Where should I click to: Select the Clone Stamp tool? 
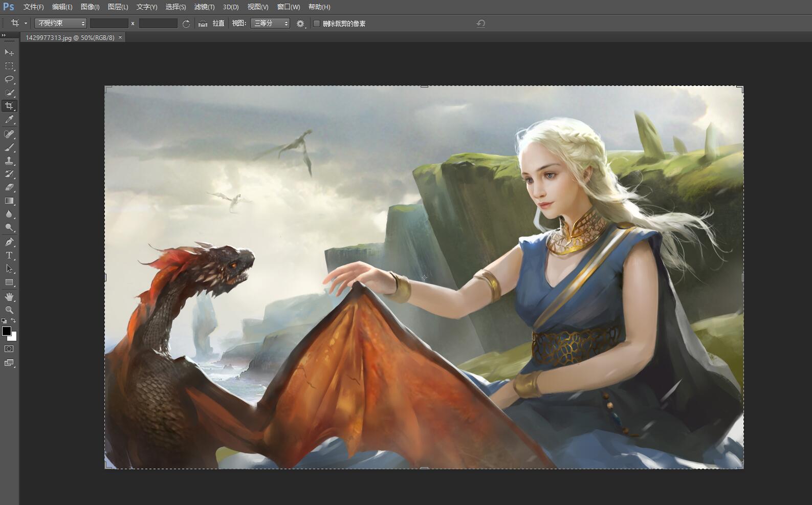click(x=9, y=161)
